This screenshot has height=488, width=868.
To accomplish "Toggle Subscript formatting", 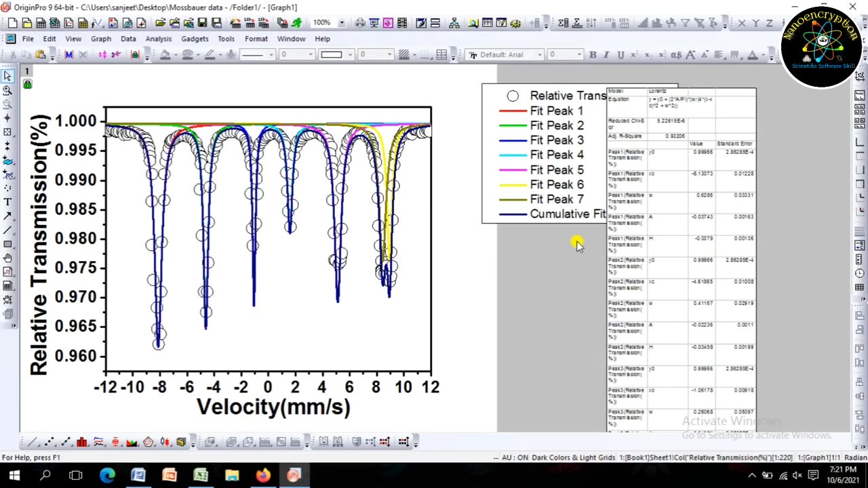I will coord(648,54).
